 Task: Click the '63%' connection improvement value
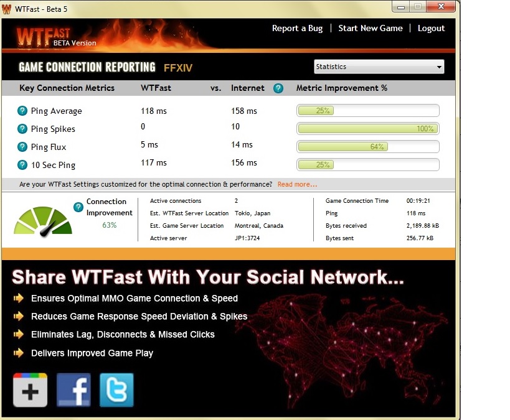click(110, 225)
